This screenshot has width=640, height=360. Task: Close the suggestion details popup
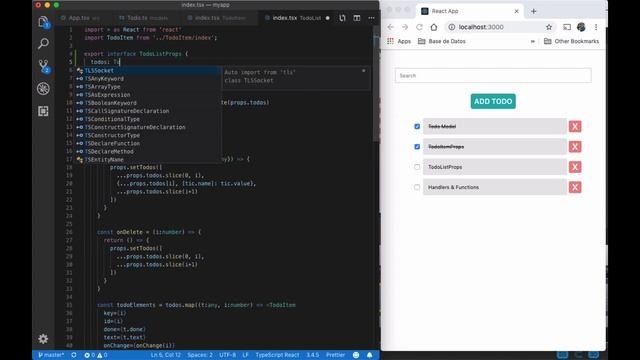364,71
